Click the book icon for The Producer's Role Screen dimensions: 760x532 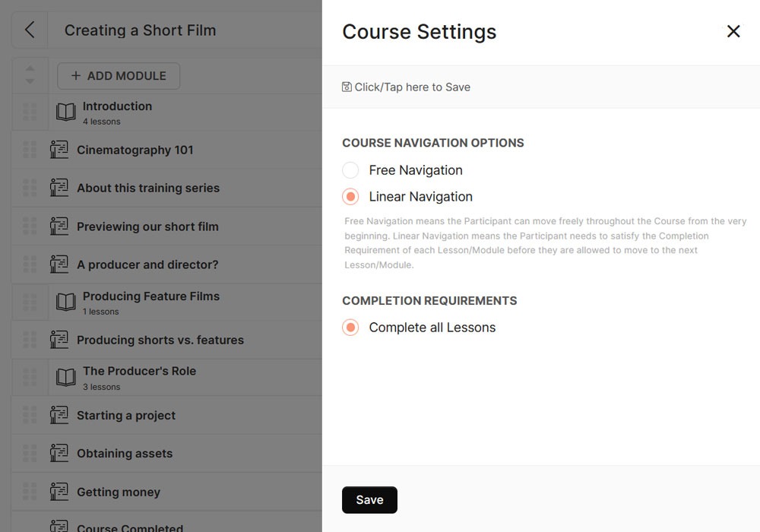coord(66,377)
